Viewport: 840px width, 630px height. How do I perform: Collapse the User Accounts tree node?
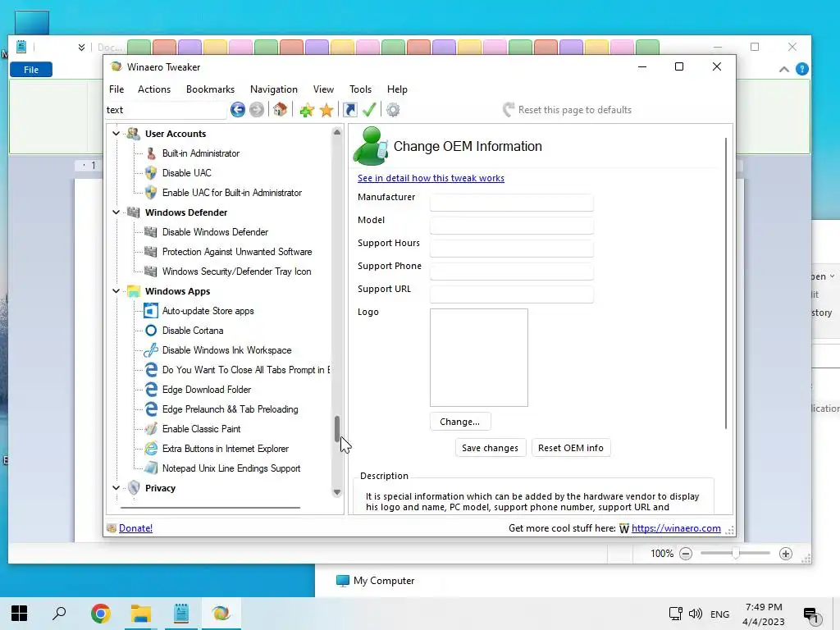[116, 134]
